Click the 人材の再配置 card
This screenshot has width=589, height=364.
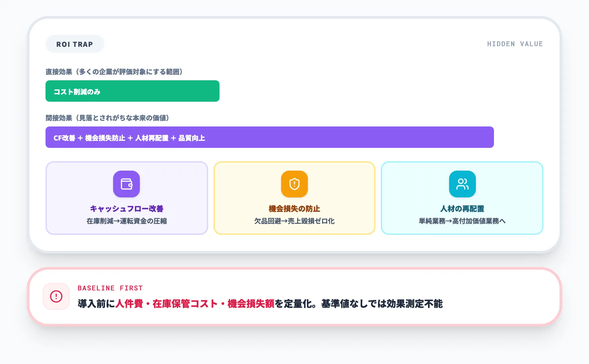[x=462, y=198]
